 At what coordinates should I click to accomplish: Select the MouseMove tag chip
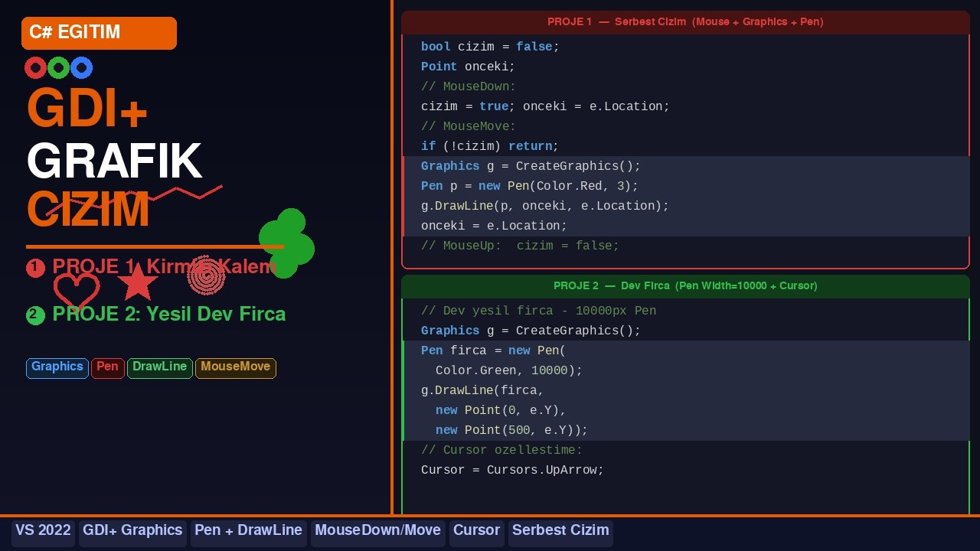point(236,368)
